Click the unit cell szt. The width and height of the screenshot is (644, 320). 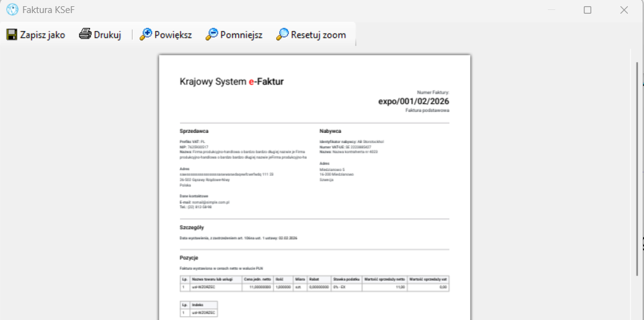click(x=300, y=287)
